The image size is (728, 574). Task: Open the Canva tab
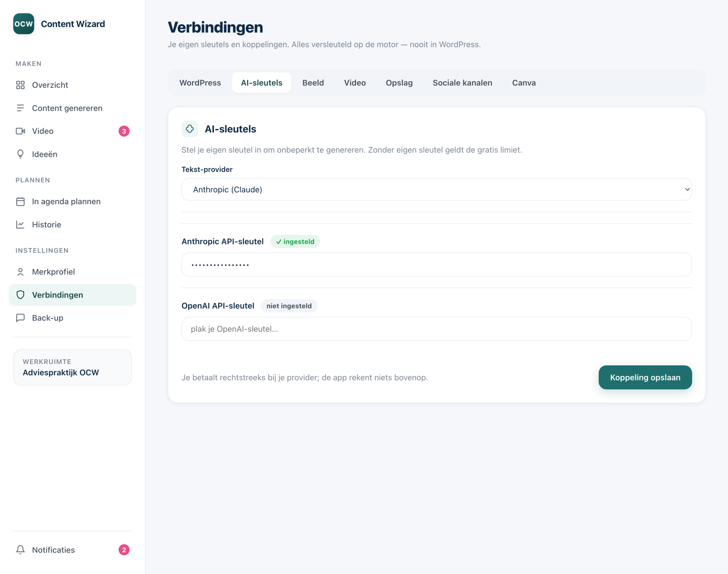coord(524,83)
